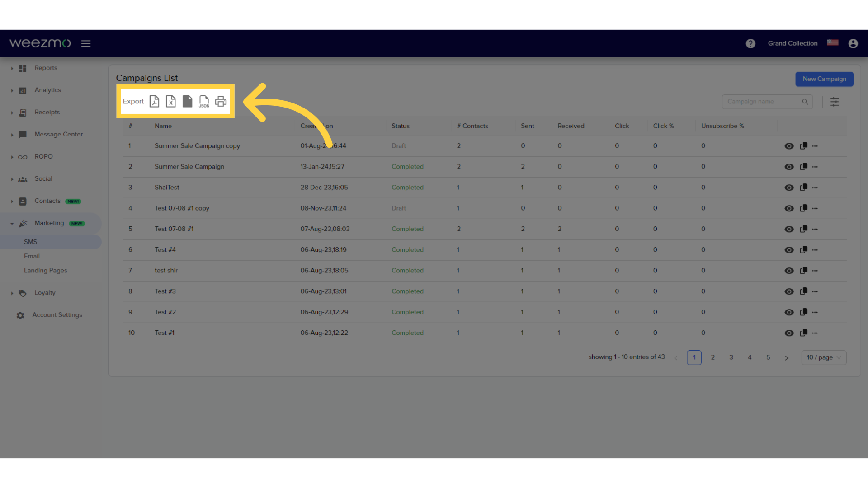Duplicate the Test #3 campaign
The image size is (868, 488).
coord(803,291)
